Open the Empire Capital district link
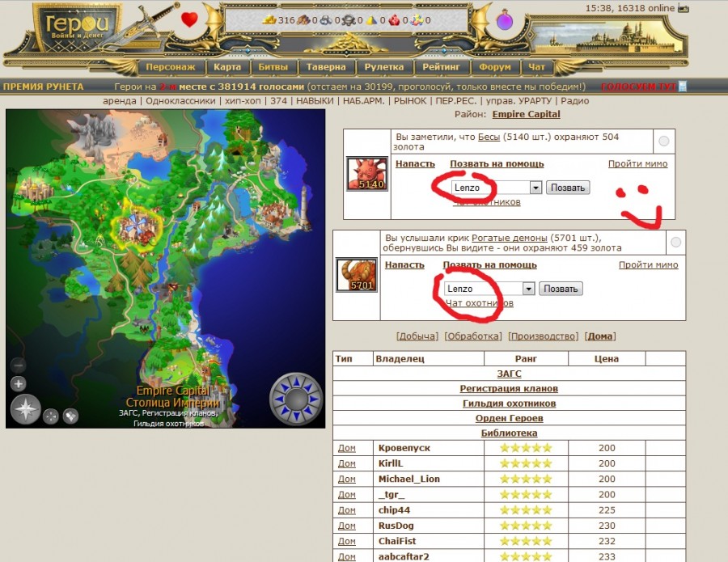728x562 pixels. pos(526,114)
